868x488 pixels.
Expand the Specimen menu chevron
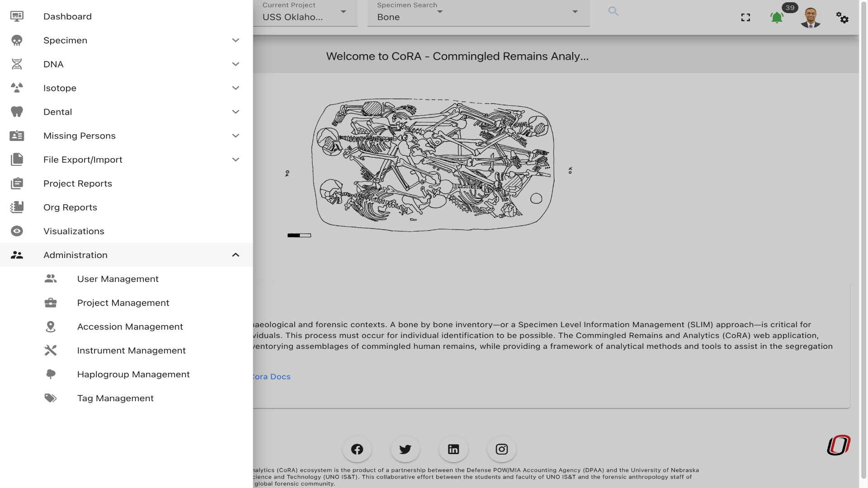(236, 41)
